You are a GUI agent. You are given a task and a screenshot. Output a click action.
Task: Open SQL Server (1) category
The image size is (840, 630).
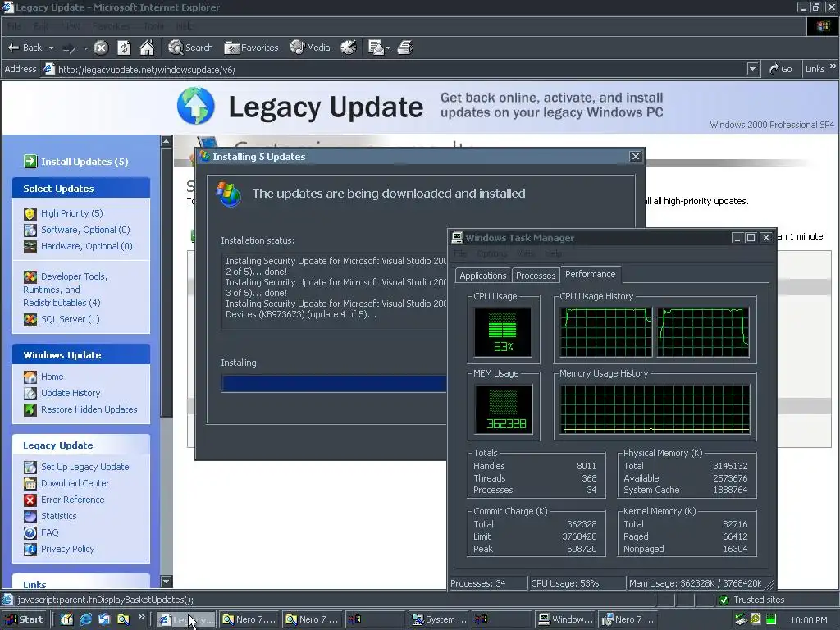click(71, 319)
